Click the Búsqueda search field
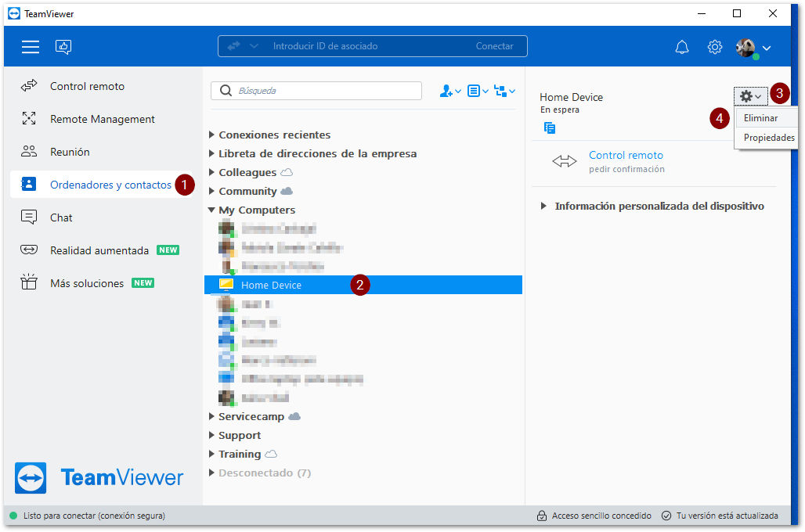The image size is (805, 532). click(x=316, y=91)
